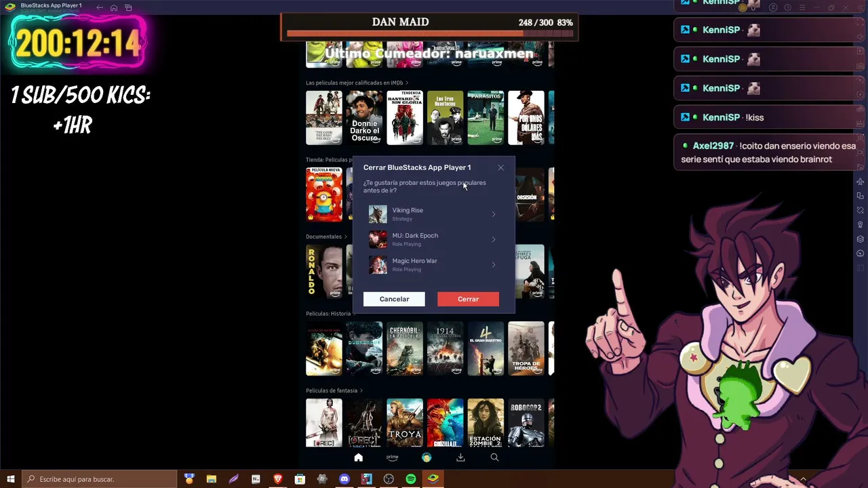This screenshot has width=868, height=488.
Task: Open the Windows Start menu
Action: tap(11, 479)
